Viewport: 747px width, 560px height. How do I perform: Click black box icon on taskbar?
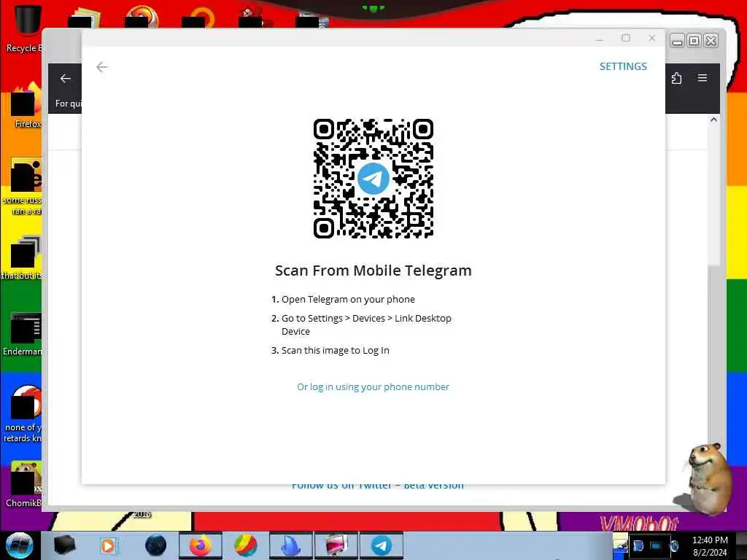point(64,545)
